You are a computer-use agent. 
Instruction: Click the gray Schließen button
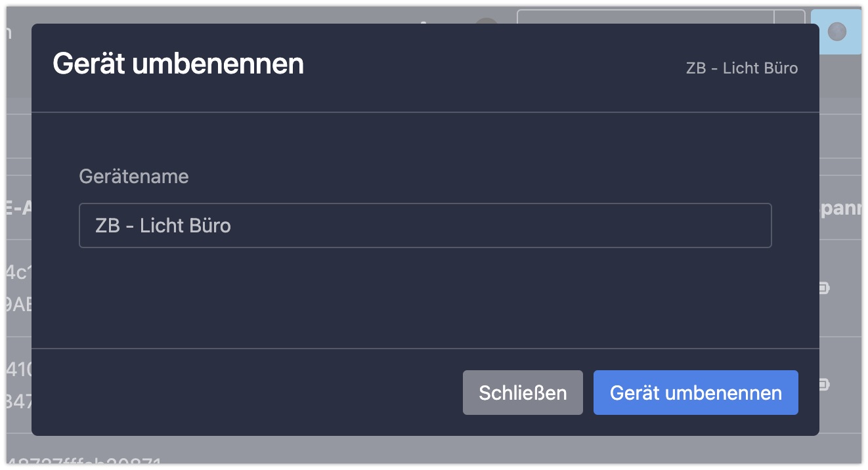(x=523, y=393)
